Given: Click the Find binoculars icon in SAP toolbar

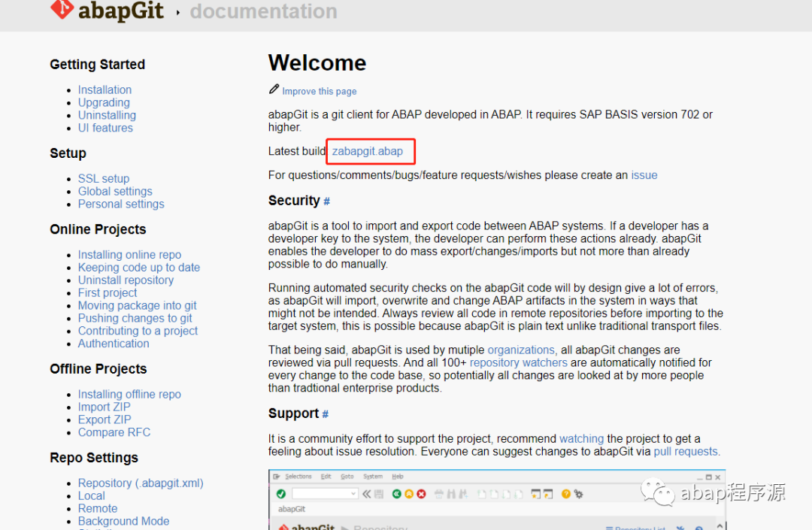Looking at the screenshot, I should (x=451, y=494).
